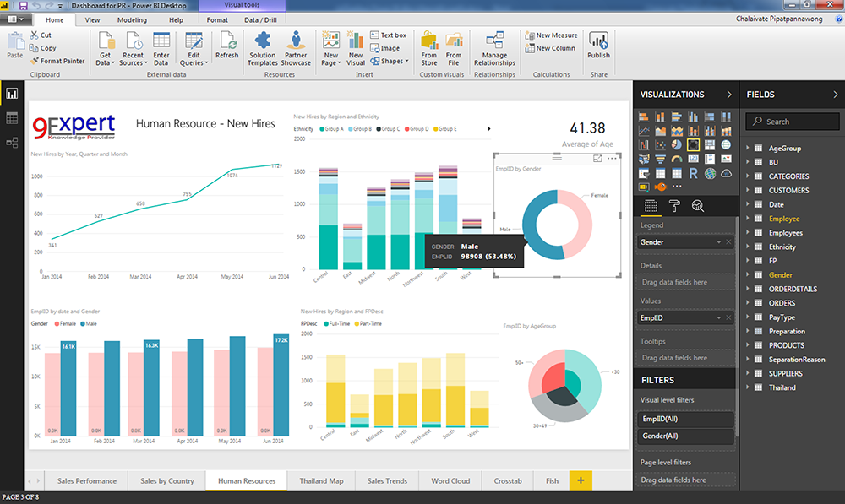
Task: Open the Edit Queries dropdown
Action: click(x=194, y=48)
